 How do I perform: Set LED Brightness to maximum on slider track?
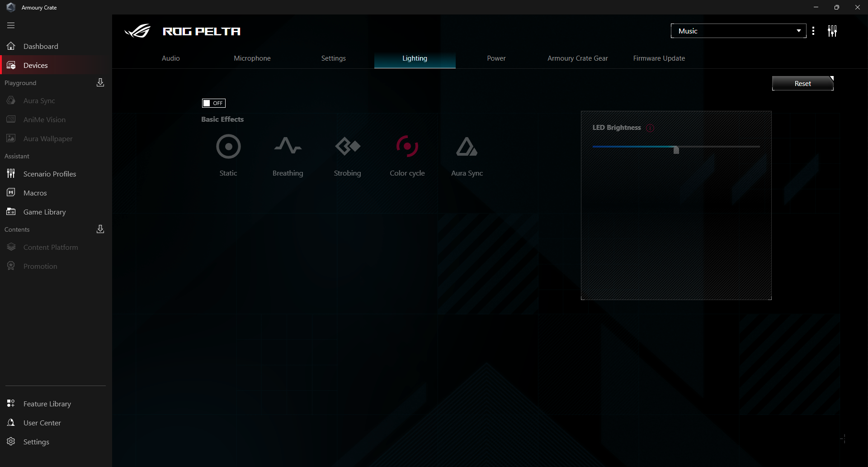click(x=759, y=147)
